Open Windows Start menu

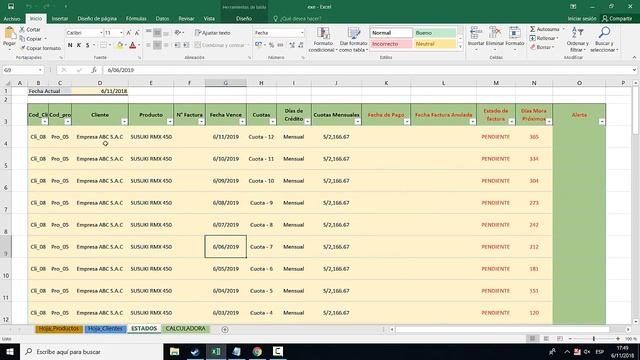(x=10, y=351)
